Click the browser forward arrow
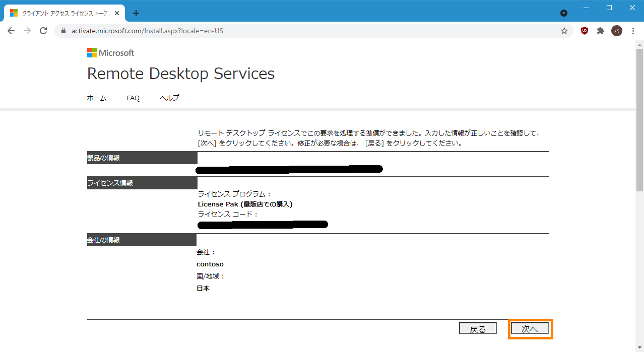This screenshot has height=352, width=644. [27, 31]
